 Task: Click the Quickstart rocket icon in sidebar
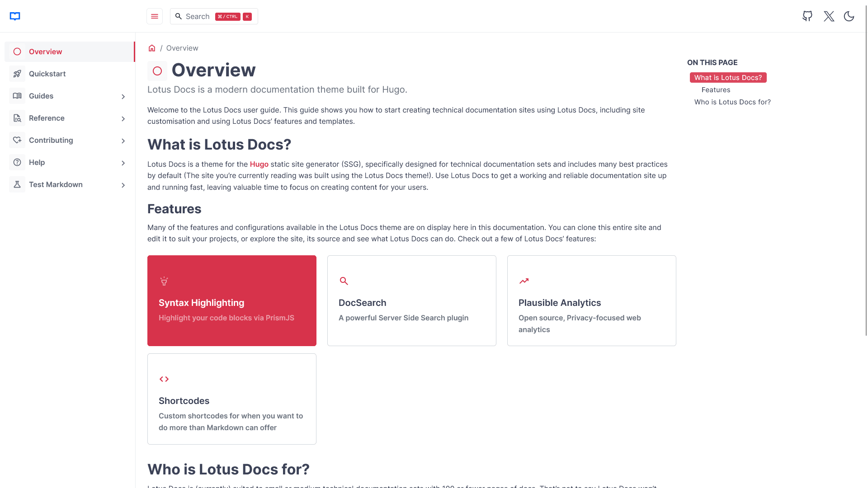pos(17,73)
